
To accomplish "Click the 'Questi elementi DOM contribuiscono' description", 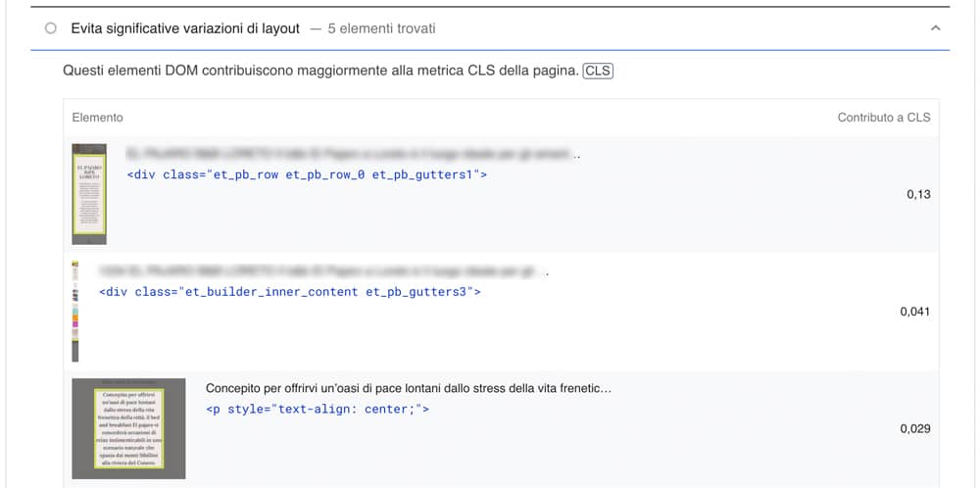I will click(x=320, y=71).
